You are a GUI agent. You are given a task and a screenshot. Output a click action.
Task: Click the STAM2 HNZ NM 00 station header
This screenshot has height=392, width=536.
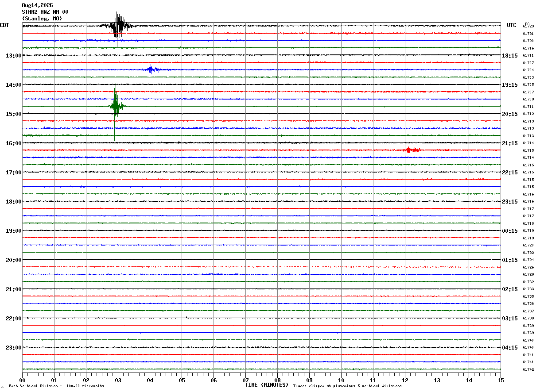(45, 12)
